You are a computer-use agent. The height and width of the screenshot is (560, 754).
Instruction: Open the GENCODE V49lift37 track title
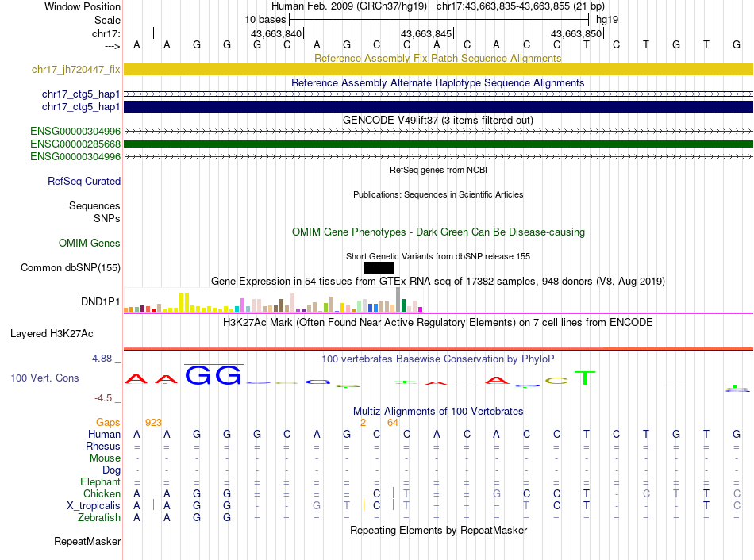pos(438,121)
